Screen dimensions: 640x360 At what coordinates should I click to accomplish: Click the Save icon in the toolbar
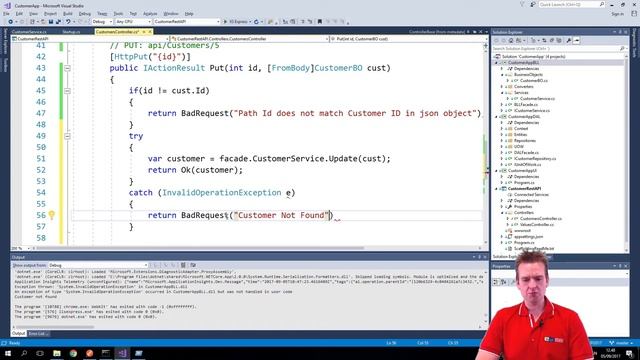tap(51, 22)
